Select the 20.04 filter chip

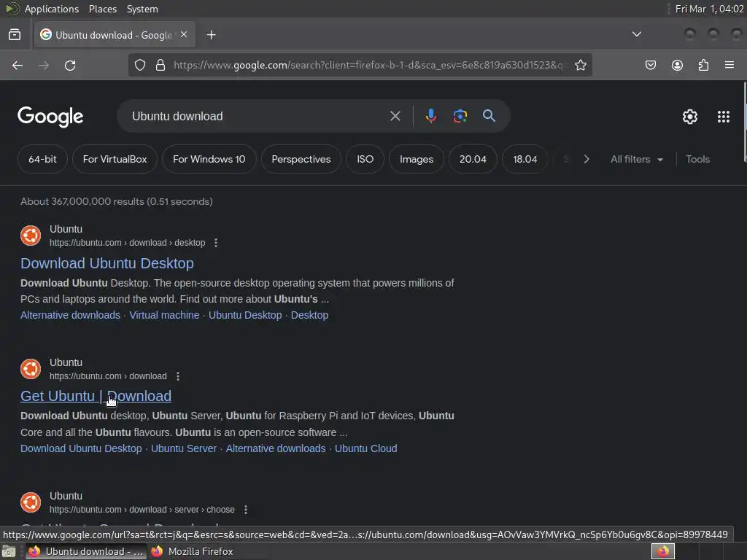coord(473,159)
